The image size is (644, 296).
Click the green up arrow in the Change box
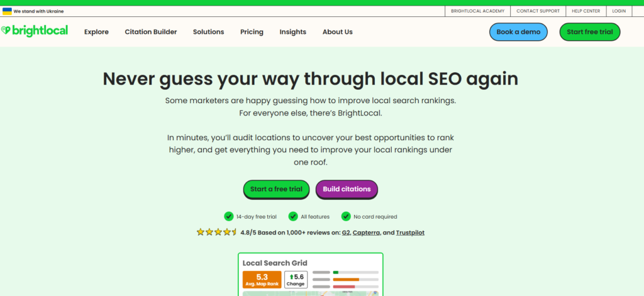292,277
